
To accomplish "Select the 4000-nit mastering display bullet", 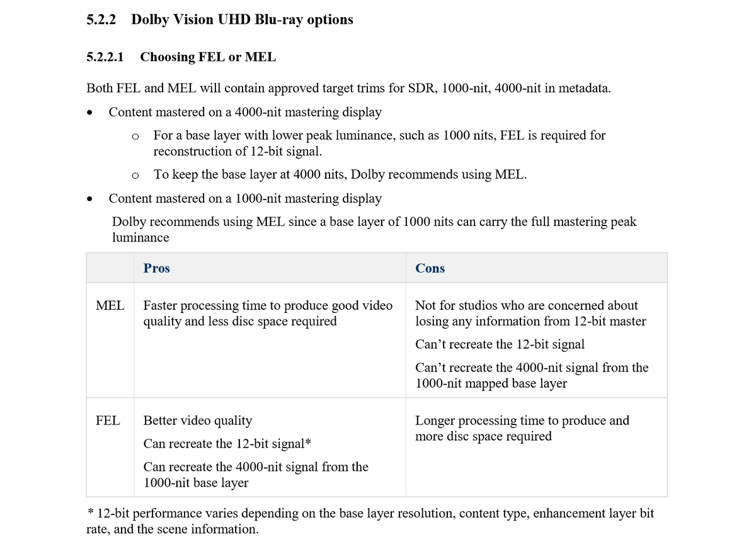I will (x=244, y=112).
